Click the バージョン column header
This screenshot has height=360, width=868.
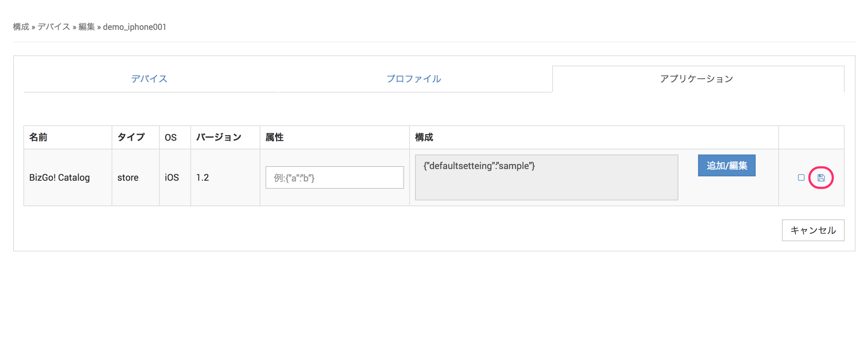click(219, 137)
